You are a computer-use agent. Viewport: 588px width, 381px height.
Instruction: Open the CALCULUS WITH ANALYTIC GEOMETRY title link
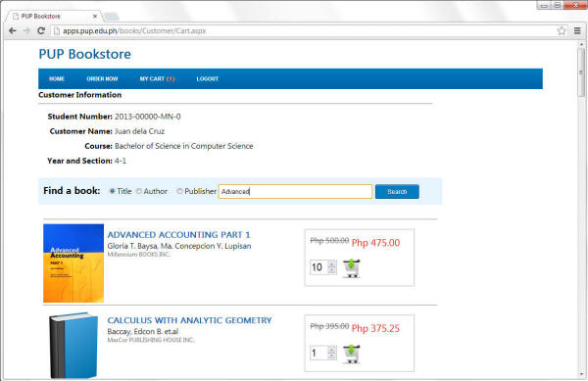(x=189, y=320)
